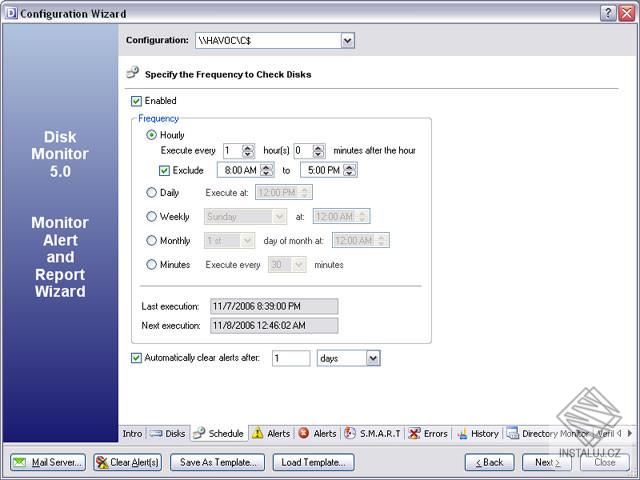This screenshot has height=480, width=640.
Task: Click the red X Errors icon
Action: point(414,433)
